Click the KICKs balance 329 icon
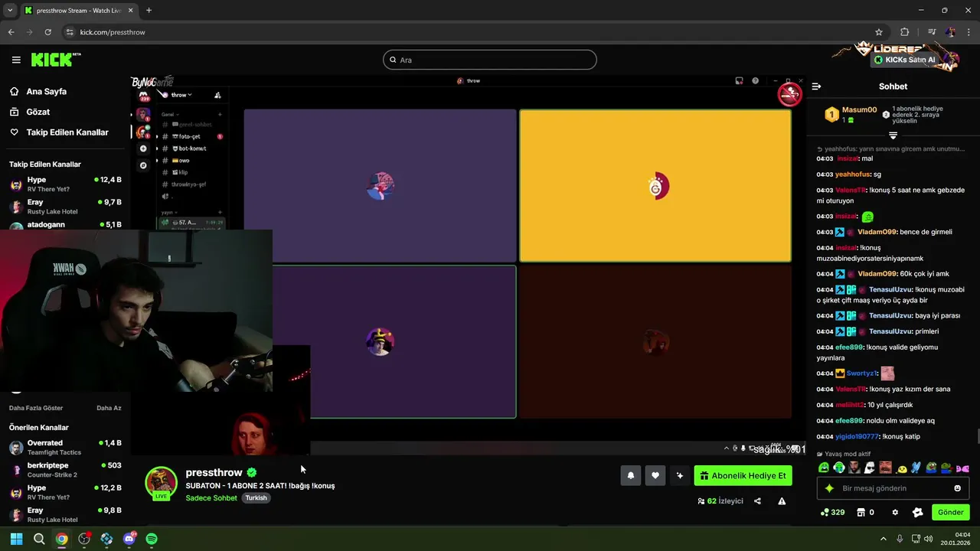This screenshot has width=980, height=551. (x=832, y=512)
